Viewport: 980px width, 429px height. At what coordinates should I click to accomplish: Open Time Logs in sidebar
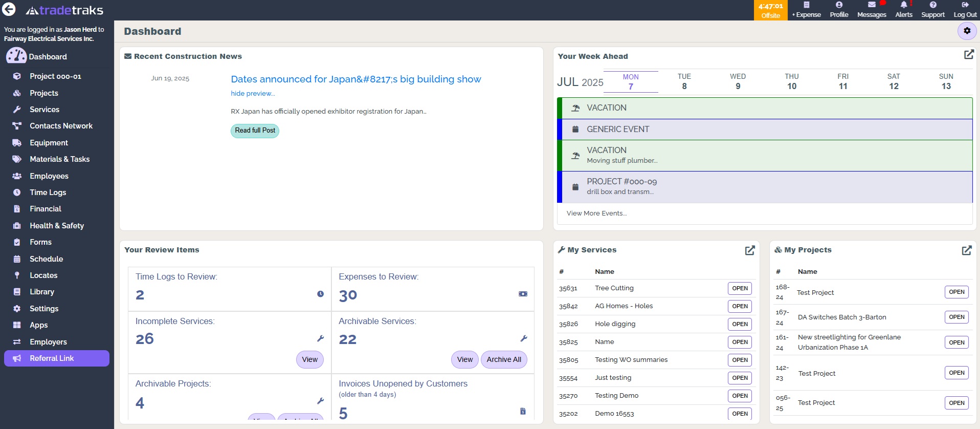tap(48, 192)
